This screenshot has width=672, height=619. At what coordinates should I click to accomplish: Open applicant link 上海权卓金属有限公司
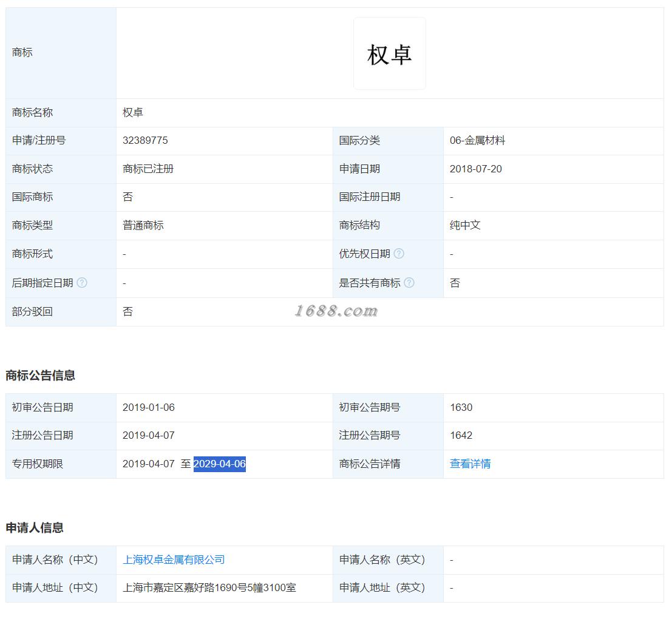click(x=174, y=560)
